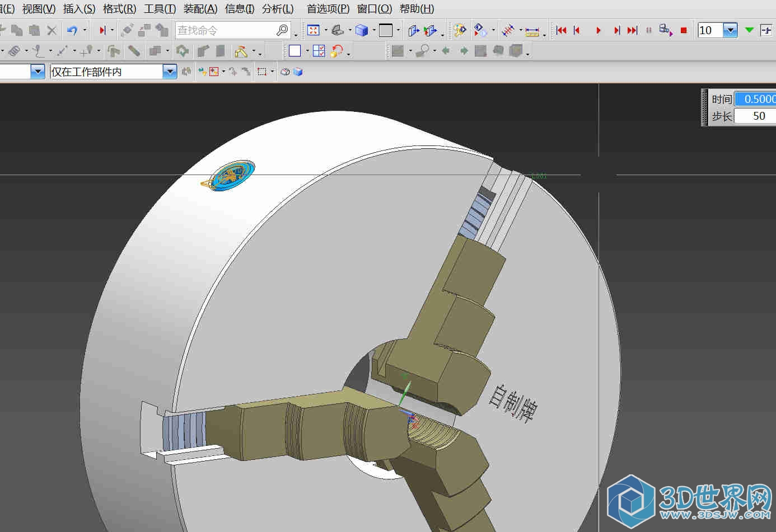Click the blue shaded cube rendering icon

(362, 30)
